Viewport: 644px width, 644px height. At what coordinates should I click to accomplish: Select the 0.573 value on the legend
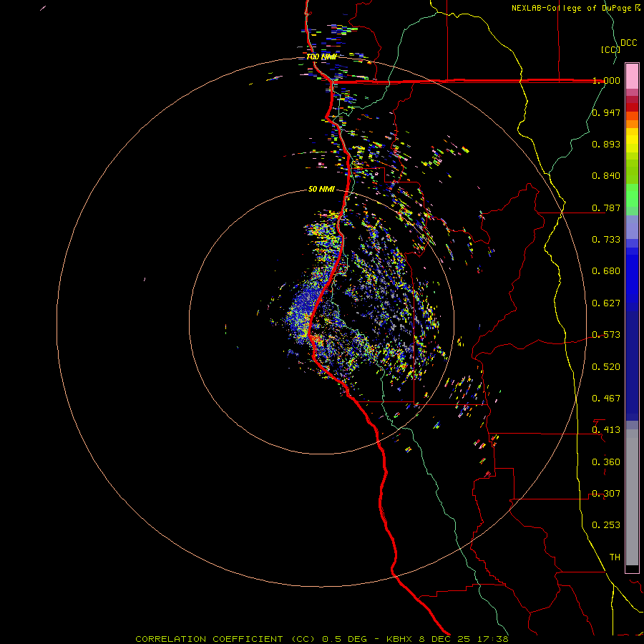tap(606, 335)
